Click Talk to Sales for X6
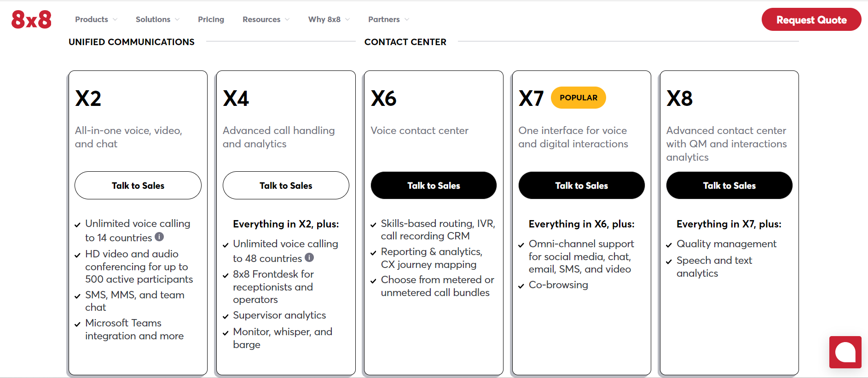868x378 pixels. point(434,186)
